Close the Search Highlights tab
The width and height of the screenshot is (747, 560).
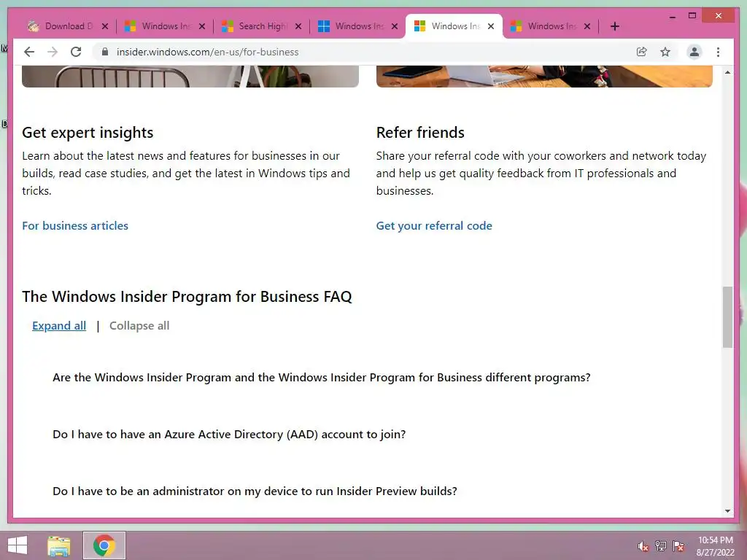tap(298, 26)
